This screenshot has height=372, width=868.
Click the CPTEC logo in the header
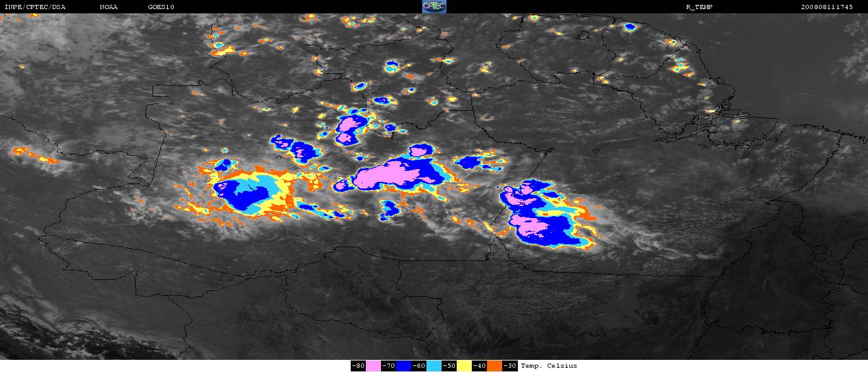pos(434,7)
